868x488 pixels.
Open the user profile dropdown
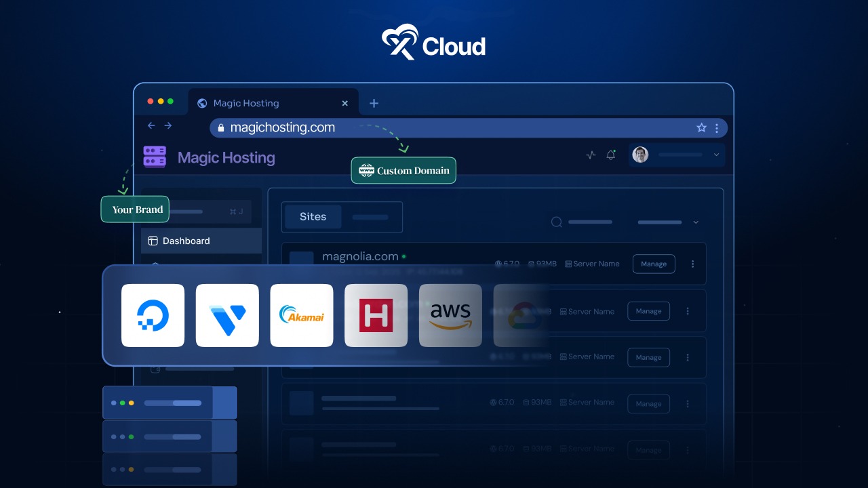pos(677,155)
